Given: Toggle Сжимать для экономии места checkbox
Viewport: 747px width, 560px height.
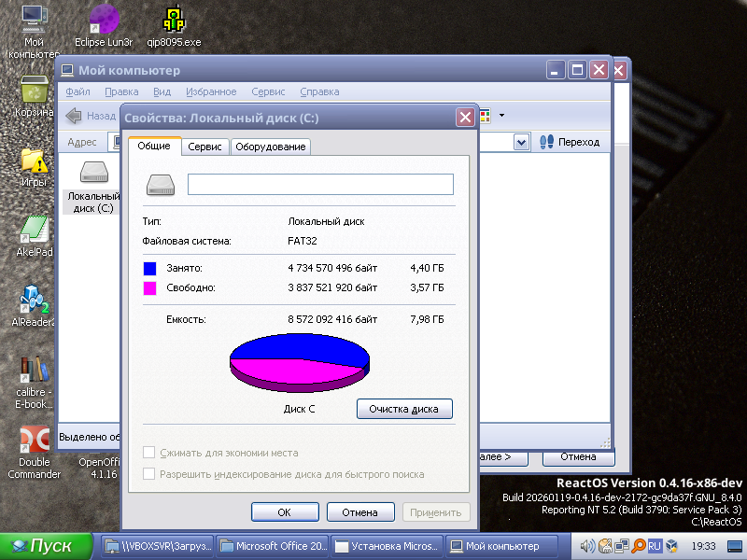Looking at the screenshot, I should (149, 453).
